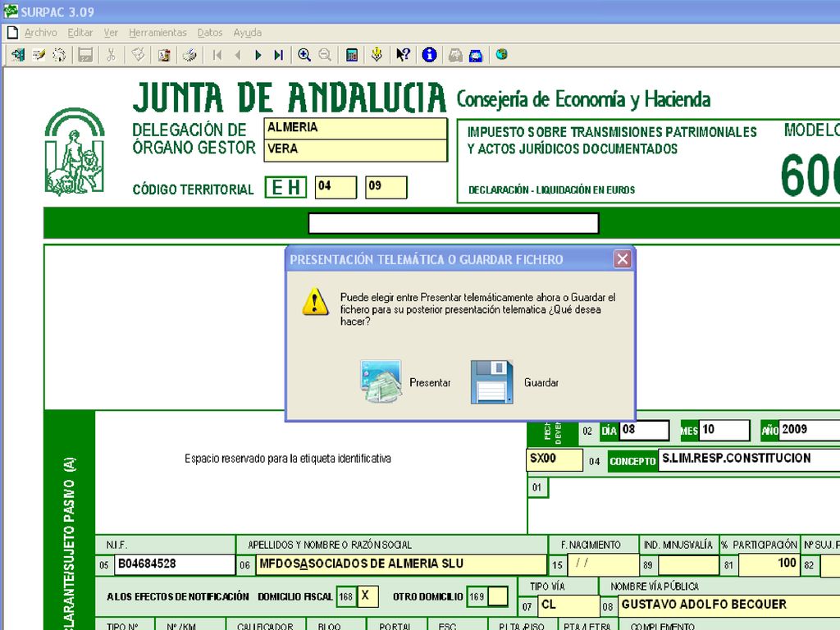This screenshot has height=630, width=840.
Task: Click the % Participación field showing 100
Action: coord(769,564)
